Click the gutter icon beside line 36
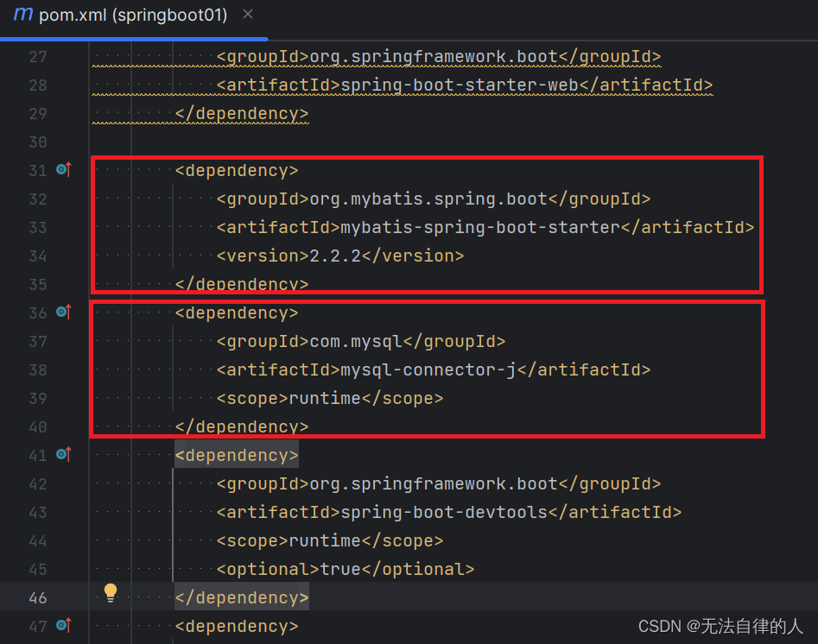 pyautogui.click(x=63, y=313)
